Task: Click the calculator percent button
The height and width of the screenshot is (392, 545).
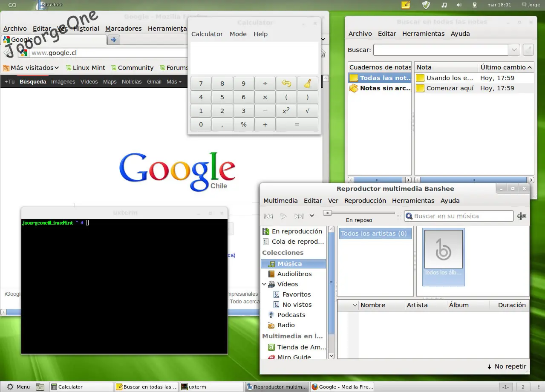Action: (x=244, y=124)
